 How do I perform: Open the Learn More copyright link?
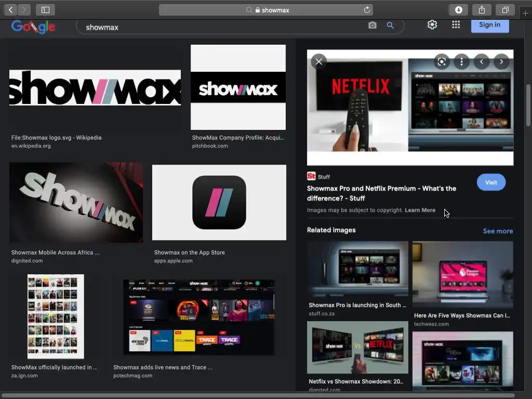click(x=420, y=210)
